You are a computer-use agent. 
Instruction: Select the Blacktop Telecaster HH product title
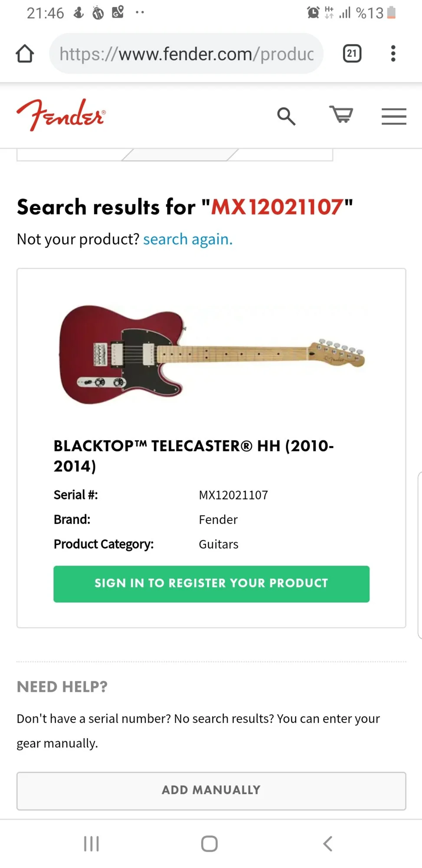(x=193, y=456)
